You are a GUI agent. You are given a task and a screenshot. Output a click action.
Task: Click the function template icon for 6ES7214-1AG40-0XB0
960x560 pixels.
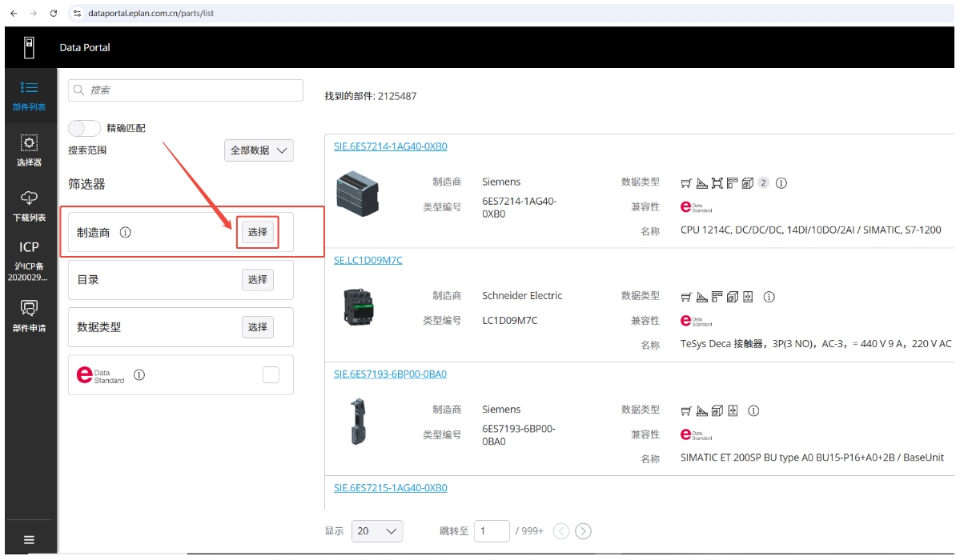733,183
